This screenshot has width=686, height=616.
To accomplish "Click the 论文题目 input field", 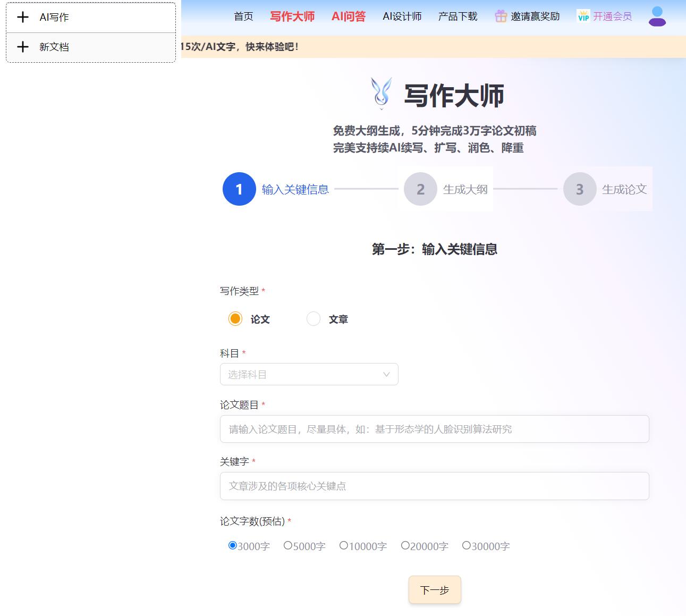I will coord(435,429).
